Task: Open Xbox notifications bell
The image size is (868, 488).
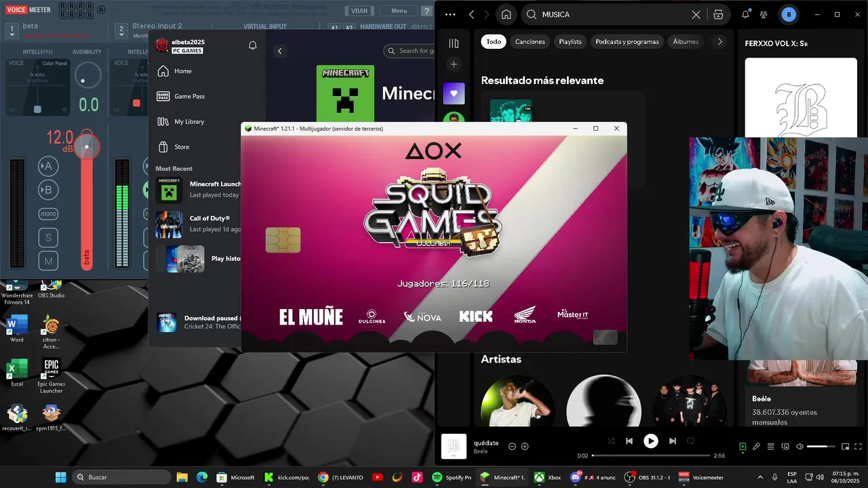Action: click(252, 45)
